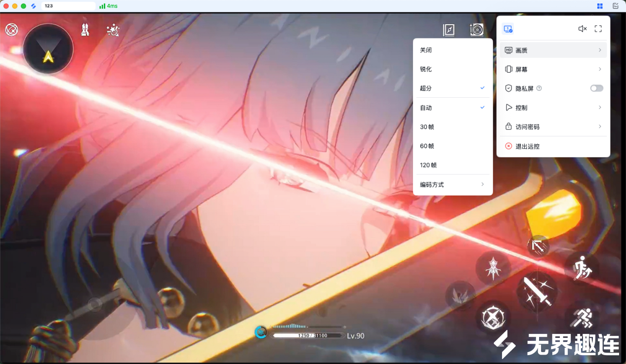The image size is (626, 364).
Task: Click the blue app logo in title bar
Action: pyautogui.click(x=34, y=6)
